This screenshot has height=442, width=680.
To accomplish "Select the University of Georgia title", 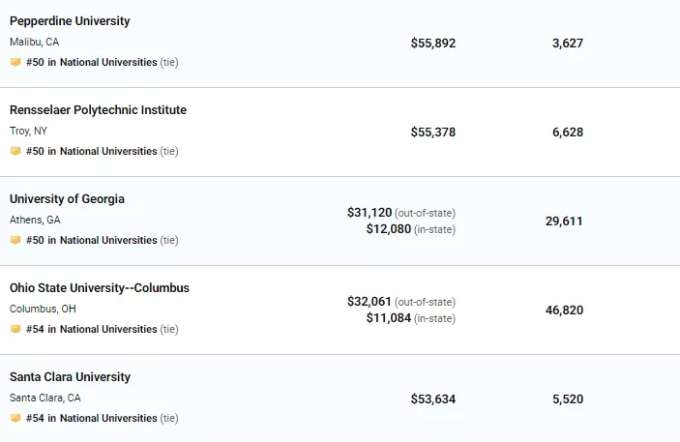I will click(67, 199).
